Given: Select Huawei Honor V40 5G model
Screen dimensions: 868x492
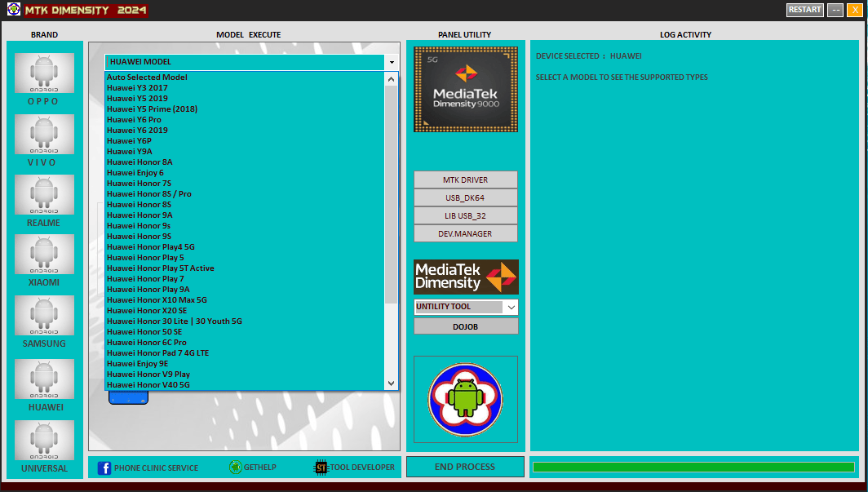Looking at the screenshot, I should click(x=244, y=384).
